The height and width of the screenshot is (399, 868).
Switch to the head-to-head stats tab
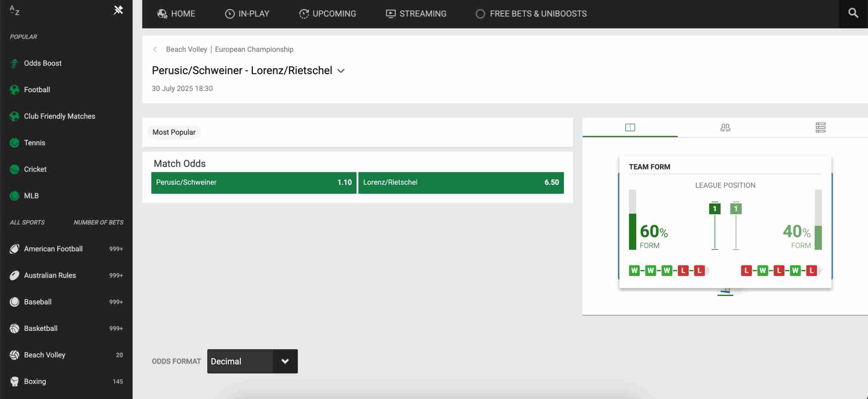tap(630, 128)
